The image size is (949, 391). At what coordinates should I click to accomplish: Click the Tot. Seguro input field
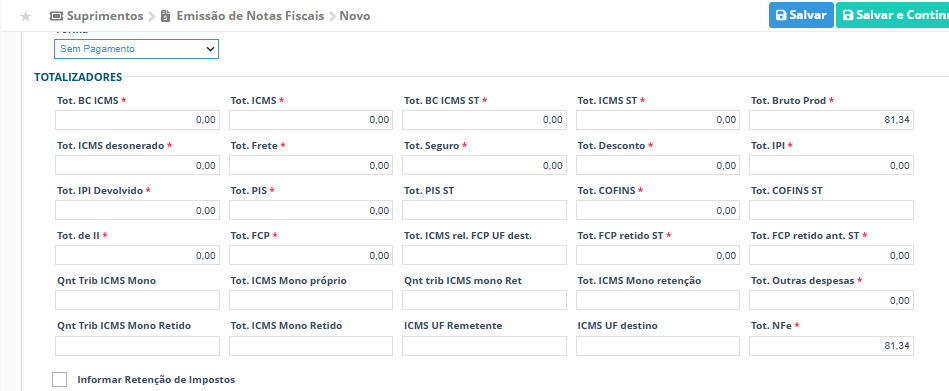[x=484, y=165]
